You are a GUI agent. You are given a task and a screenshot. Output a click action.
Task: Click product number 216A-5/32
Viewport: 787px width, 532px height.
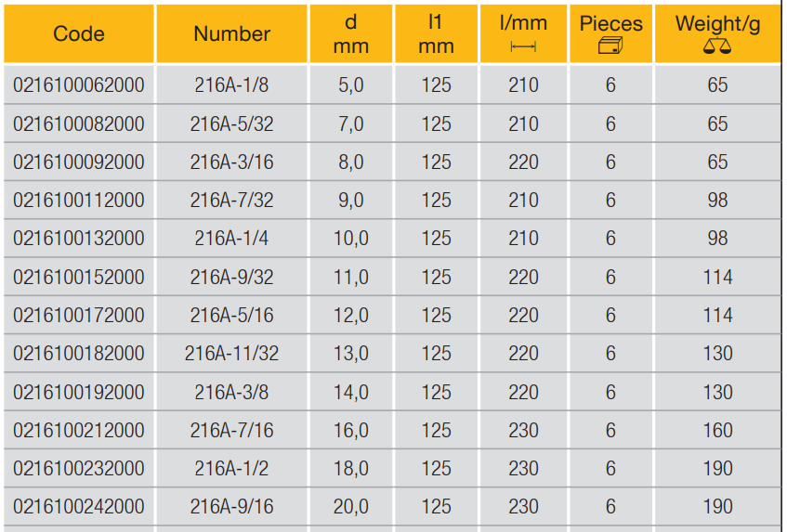(x=231, y=123)
